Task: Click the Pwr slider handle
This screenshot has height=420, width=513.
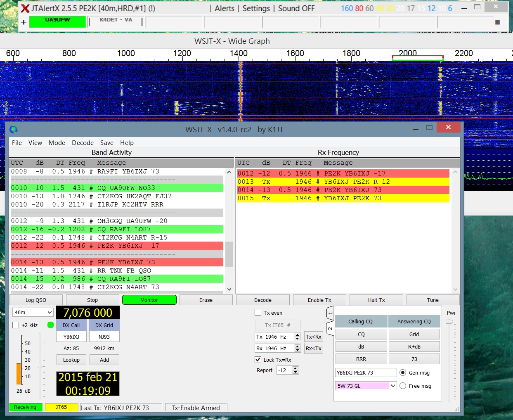Action: tap(449, 321)
